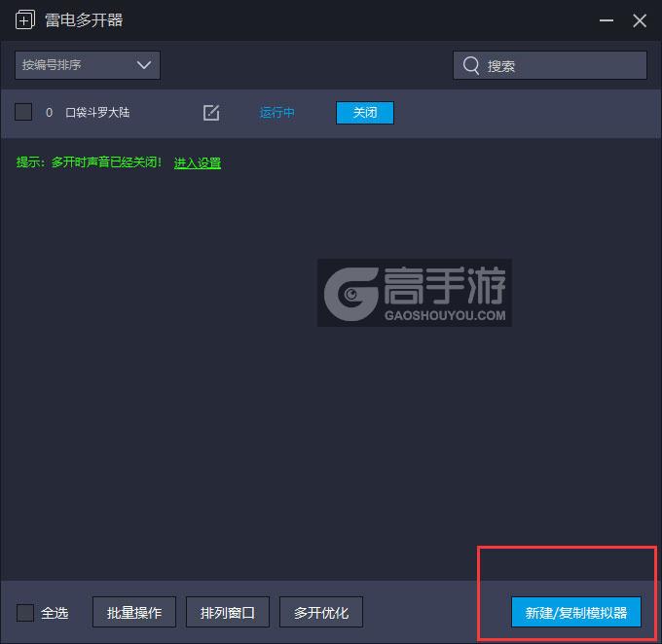
Task: Minimize the multi-opener window
Action: pyautogui.click(x=607, y=20)
